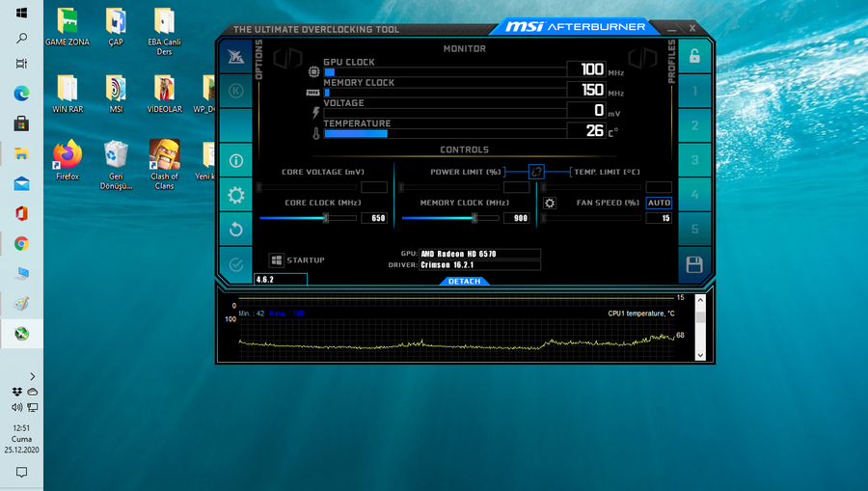Click the MSI dragon logo icon in Afterburner
Viewport: 868px width, 491px height.
[236, 57]
